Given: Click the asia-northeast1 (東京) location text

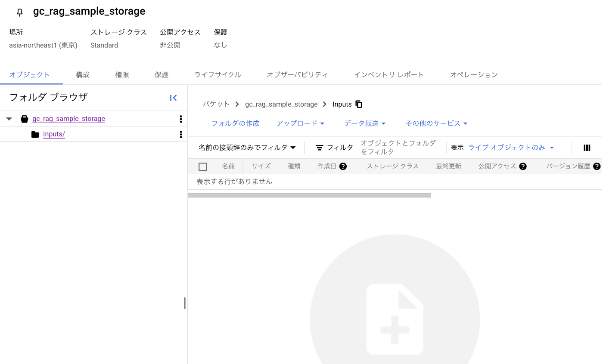Looking at the screenshot, I should [44, 45].
